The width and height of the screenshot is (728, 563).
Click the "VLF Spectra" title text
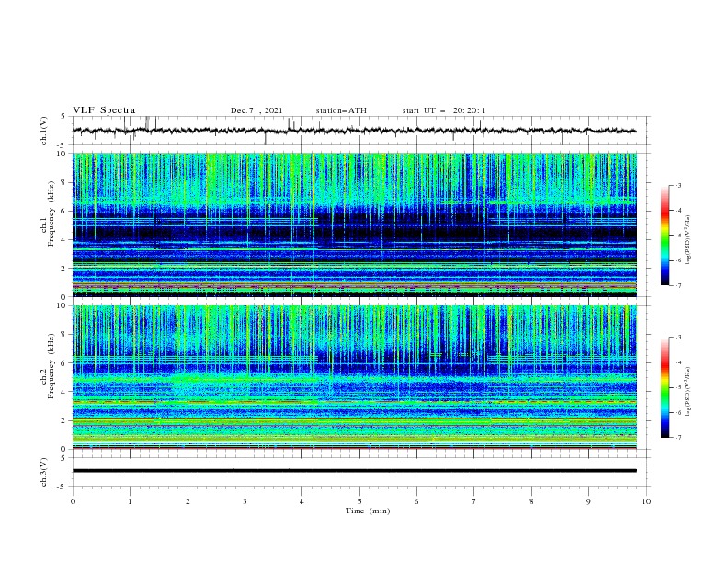point(104,110)
